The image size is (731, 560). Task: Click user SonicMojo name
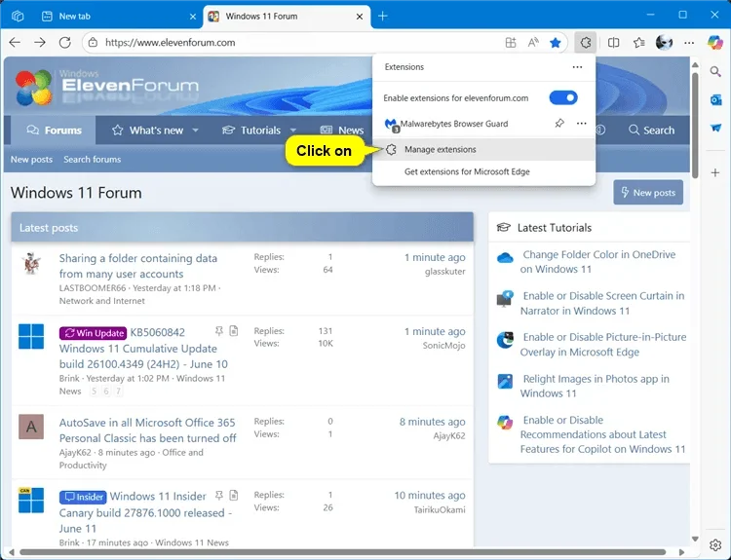[x=443, y=345]
